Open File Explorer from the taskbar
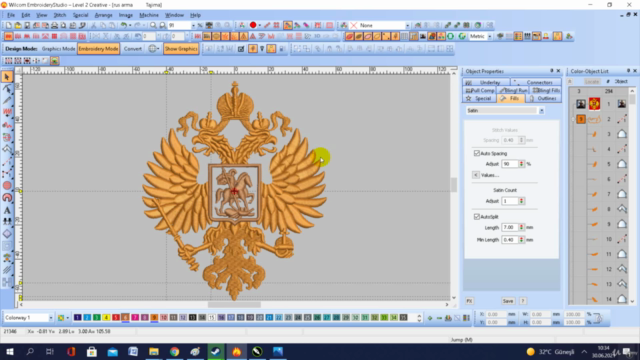 click(x=153, y=351)
